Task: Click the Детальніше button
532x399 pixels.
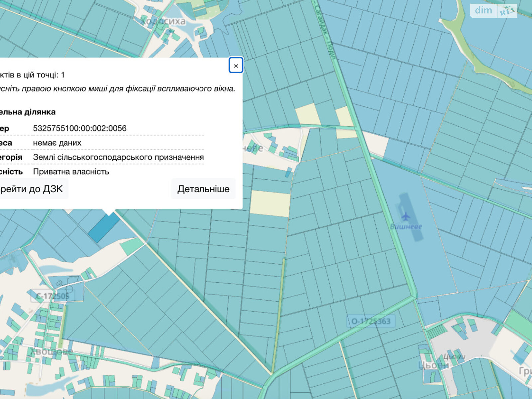Action: [203, 189]
